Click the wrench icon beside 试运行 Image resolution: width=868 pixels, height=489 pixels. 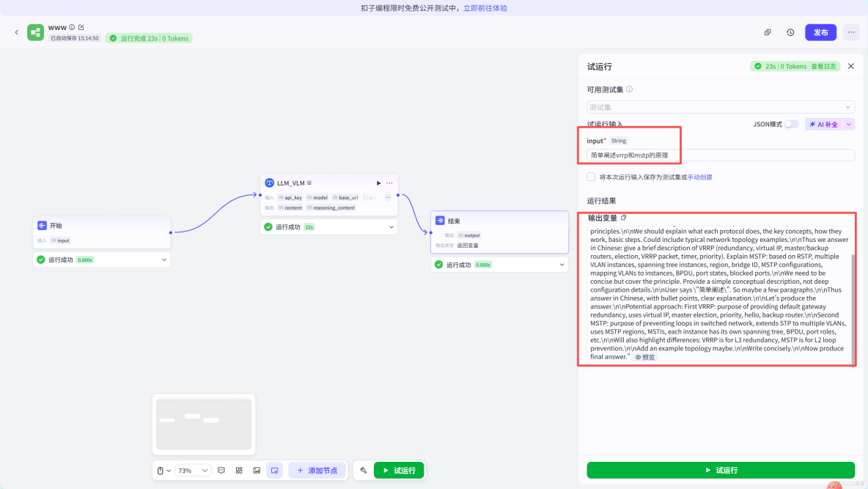coord(364,470)
